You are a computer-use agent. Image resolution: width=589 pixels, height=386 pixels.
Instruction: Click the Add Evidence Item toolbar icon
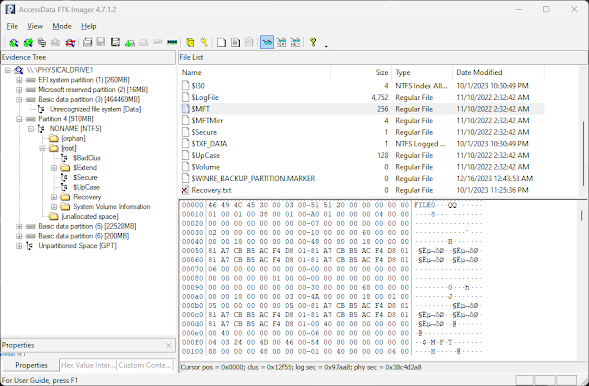tap(14, 42)
